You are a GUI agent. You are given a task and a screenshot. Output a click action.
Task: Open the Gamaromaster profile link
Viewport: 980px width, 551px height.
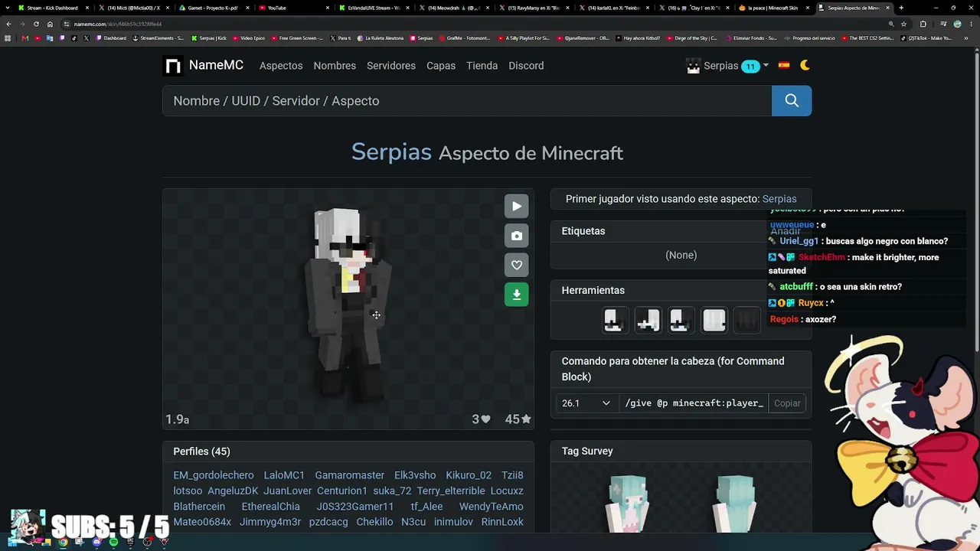point(350,475)
